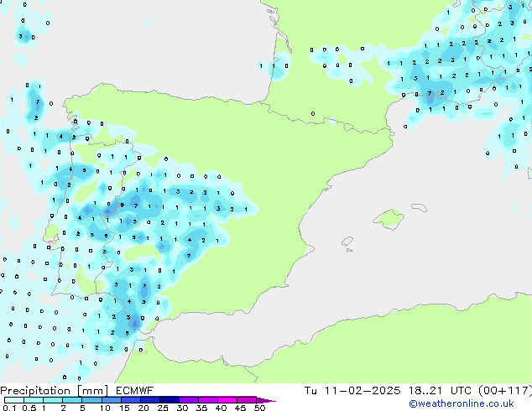Click the '50' legend scale label

tap(259, 408)
